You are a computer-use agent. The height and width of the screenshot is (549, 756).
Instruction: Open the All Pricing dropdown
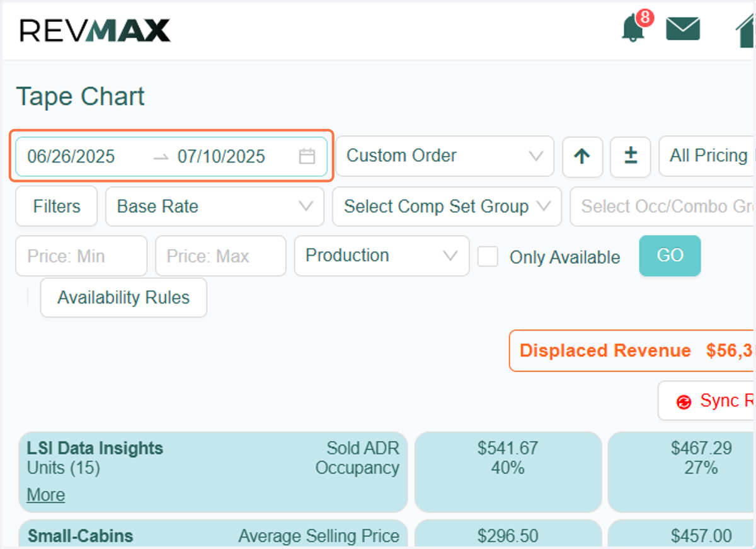click(707, 156)
